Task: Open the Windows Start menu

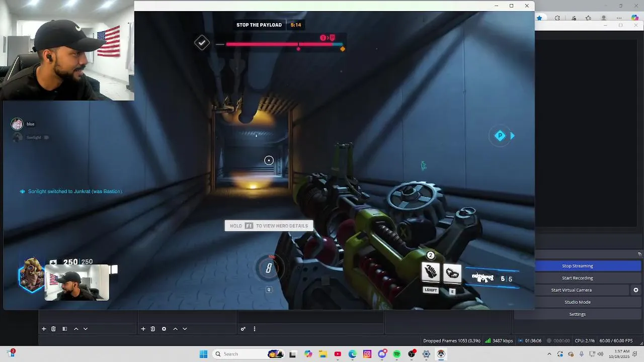Action: click(x=203, y=354)
